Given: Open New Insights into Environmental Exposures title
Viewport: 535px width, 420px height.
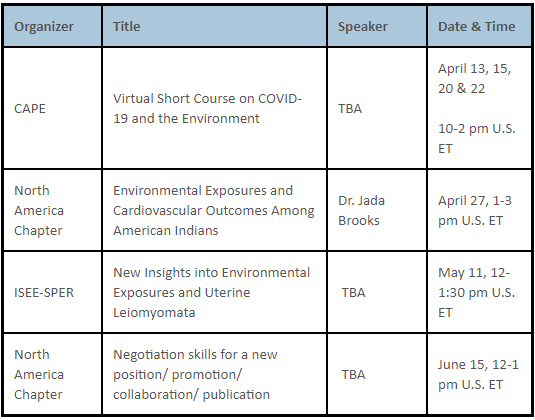Looking at the screenshot, I should [x=212, y=292].
